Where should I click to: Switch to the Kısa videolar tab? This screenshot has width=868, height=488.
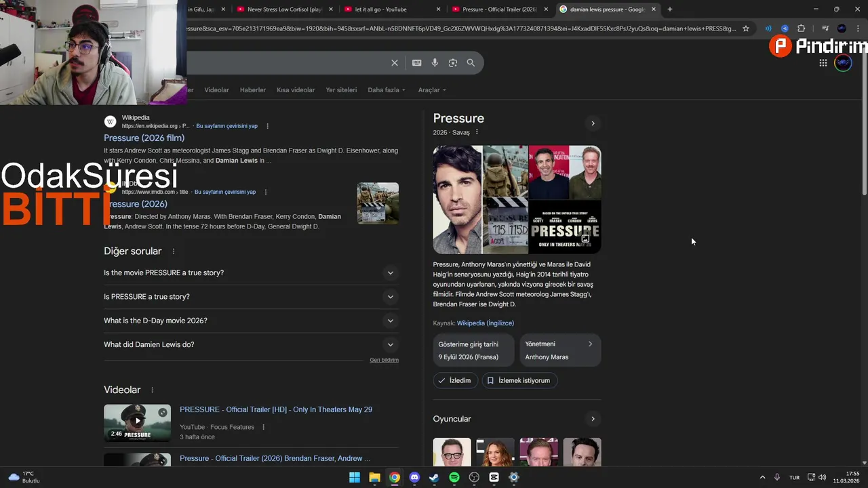[x=296, y=90]
